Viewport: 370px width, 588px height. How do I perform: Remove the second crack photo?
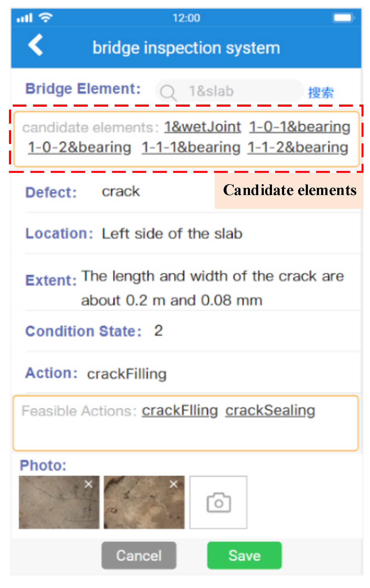pos(174,484)
